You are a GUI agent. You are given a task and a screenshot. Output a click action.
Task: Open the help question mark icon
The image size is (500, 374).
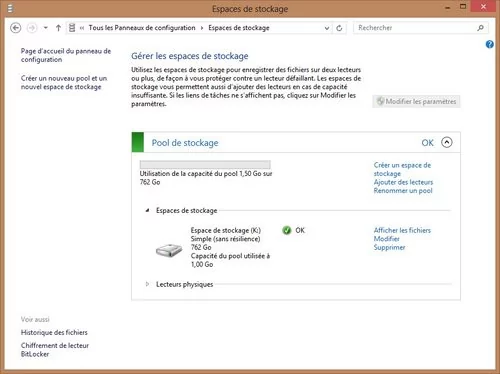(489, 44)
